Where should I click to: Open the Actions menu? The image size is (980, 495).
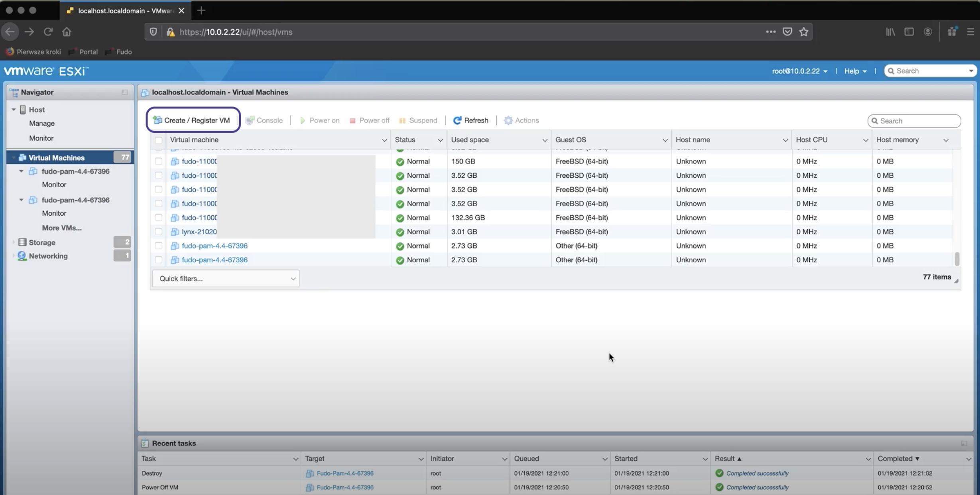(x=521, y=120)
